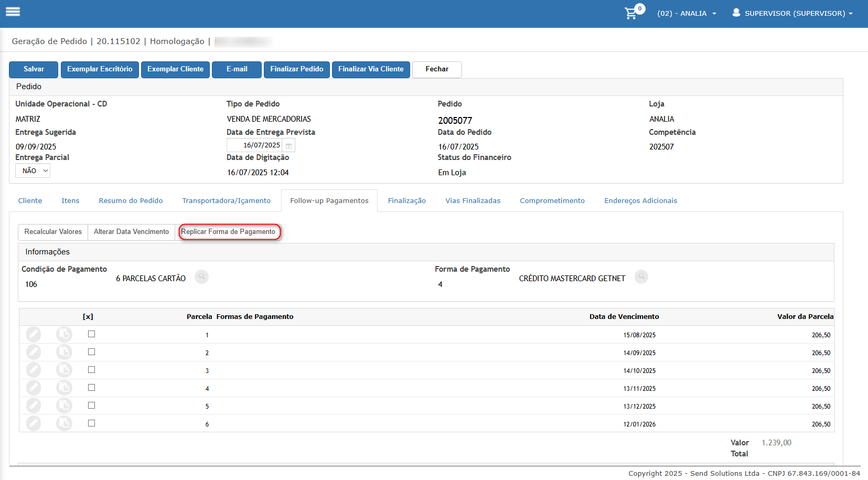Open the SUPERVISOR user dropdown
The width and height of the screenshot is (868, 480).
point(792,13)
